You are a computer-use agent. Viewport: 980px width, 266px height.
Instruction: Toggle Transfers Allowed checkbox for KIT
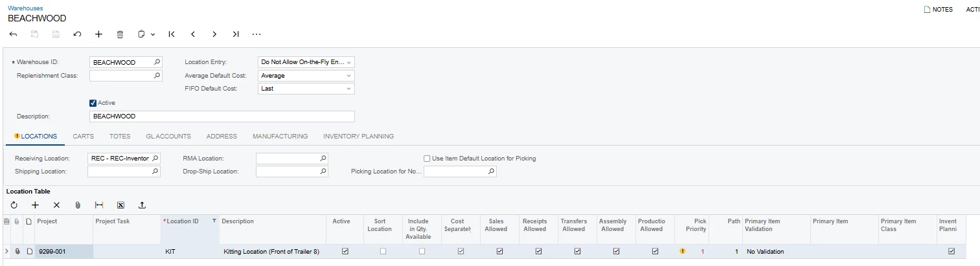577,251
